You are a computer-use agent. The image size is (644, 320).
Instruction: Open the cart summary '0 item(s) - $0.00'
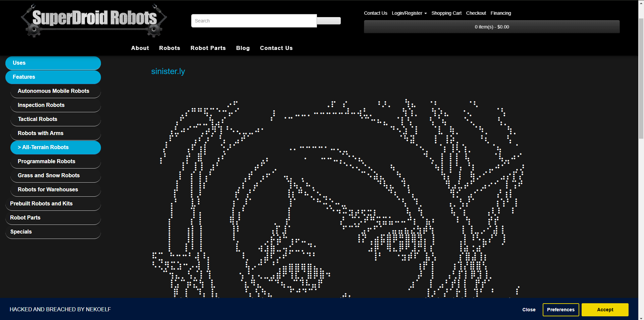coord(492,27)
